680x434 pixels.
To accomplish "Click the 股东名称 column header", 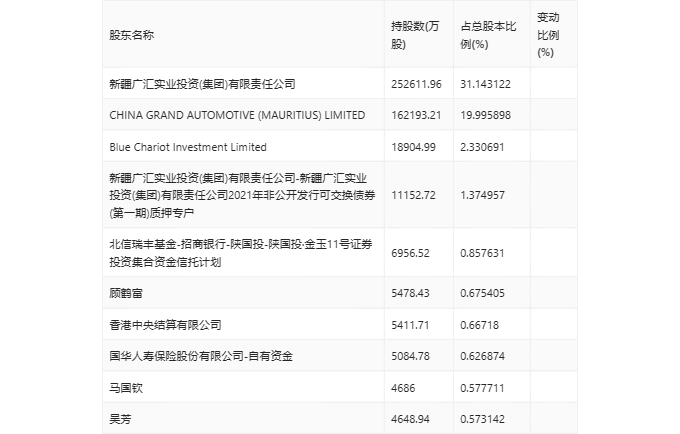I will 131,35.
